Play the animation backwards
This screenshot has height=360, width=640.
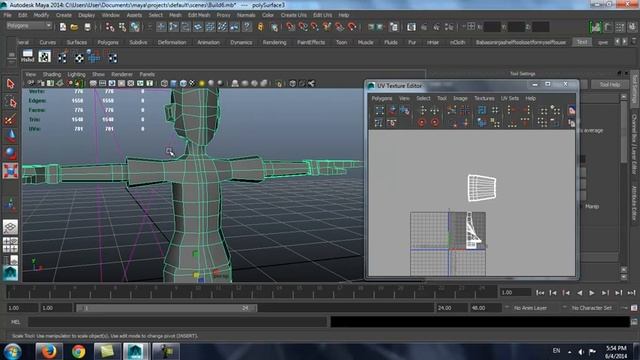click(x=579, y=293)
